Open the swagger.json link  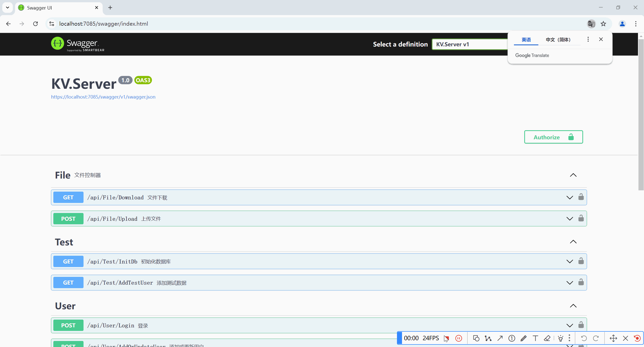pos(103,97)
